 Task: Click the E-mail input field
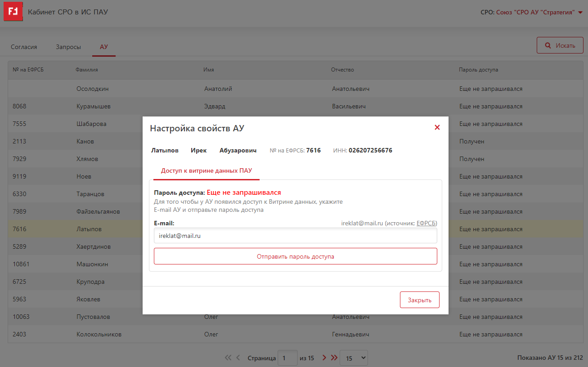pos(295,236)
